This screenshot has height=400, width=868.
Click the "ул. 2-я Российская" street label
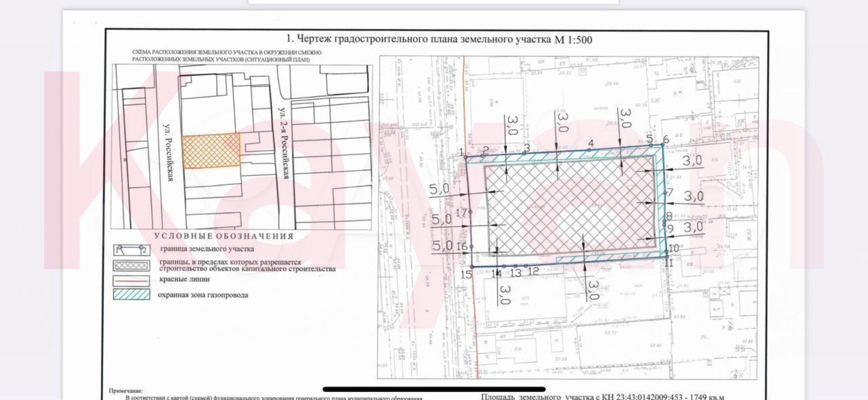[x=283, y=142]
